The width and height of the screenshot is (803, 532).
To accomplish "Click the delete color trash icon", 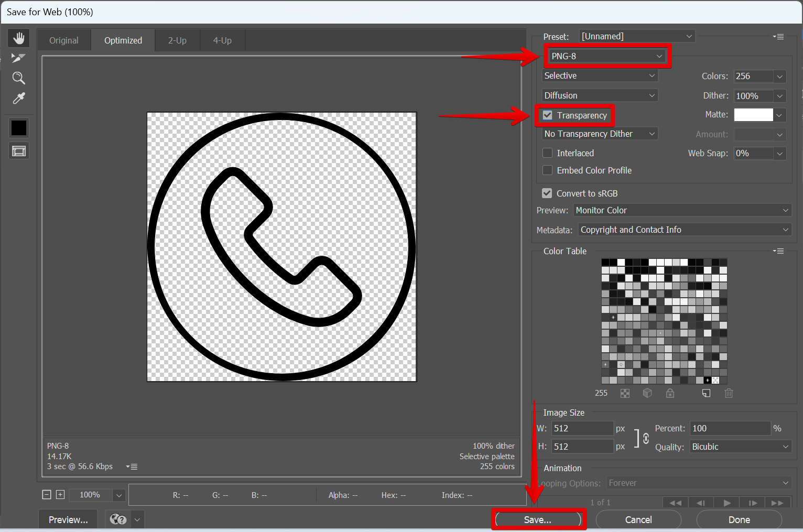I will click(729, 393).
